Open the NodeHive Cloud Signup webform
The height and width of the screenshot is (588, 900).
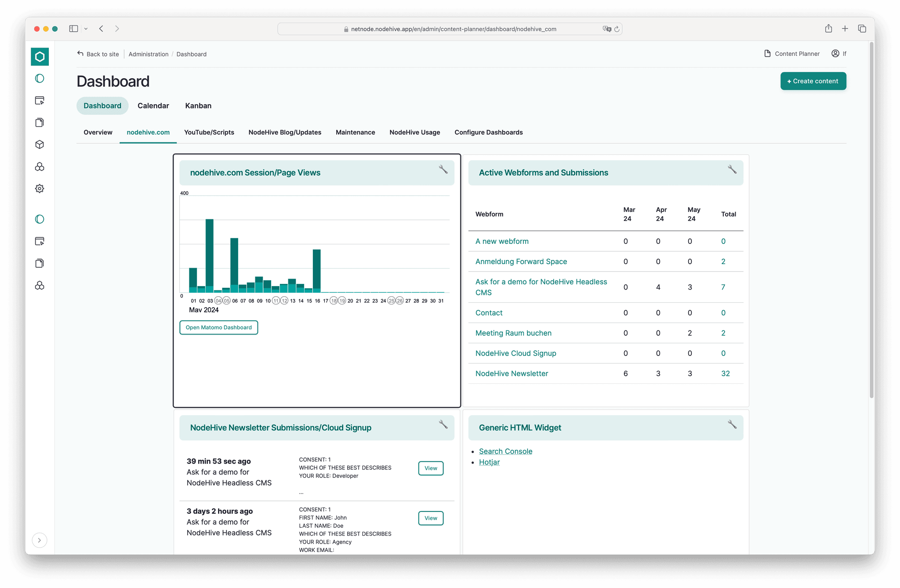pyautogui.click(x=516, y=353)
